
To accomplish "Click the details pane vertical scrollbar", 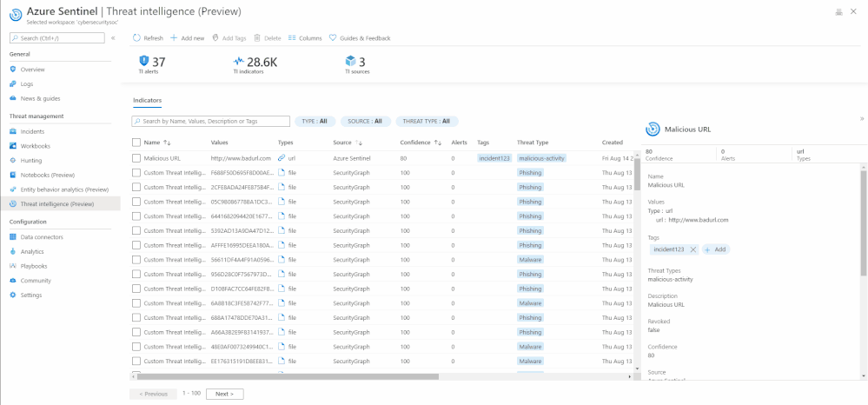I will [863, 222].
